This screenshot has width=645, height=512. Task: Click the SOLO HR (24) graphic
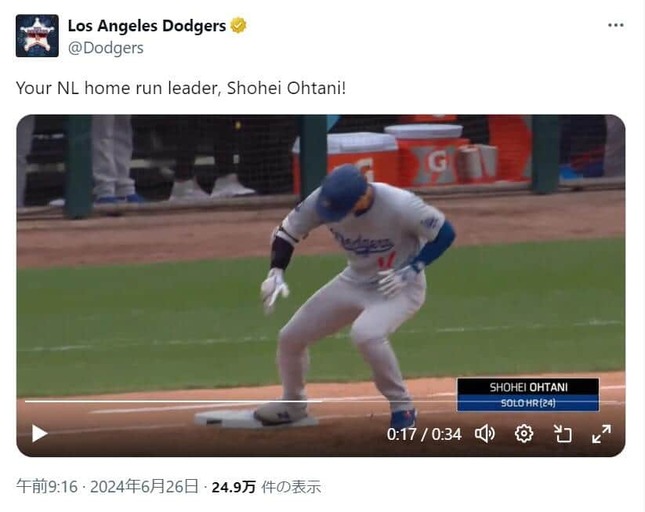click(x=528, y=403)
